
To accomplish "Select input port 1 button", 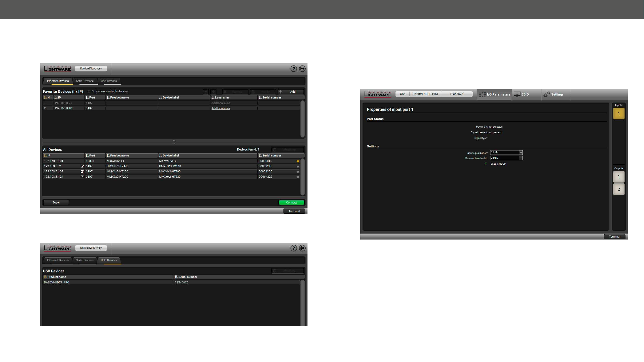I will (619, 113).
